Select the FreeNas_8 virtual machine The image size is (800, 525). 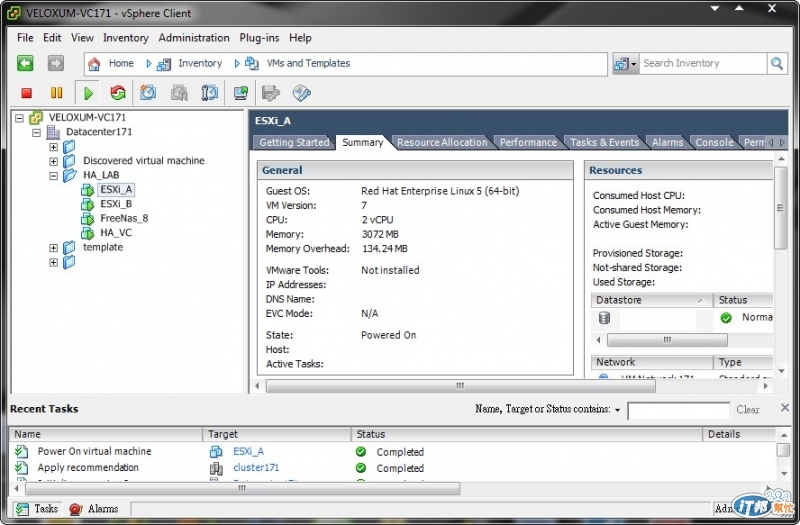pos(124,218)
